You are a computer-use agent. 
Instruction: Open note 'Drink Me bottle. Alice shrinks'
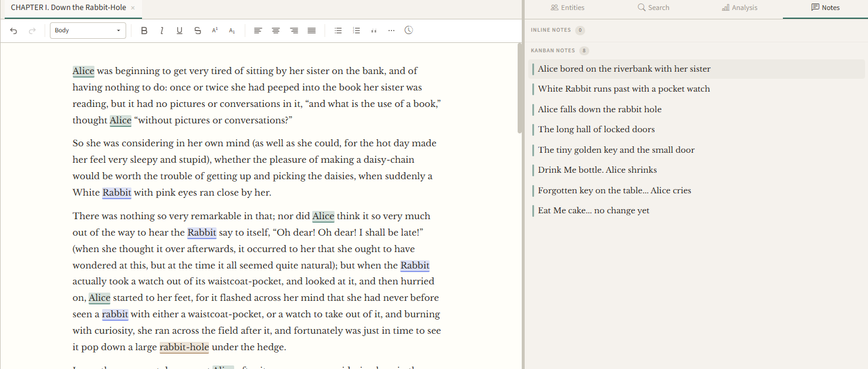pyautogui.click(x=697, y=170)
